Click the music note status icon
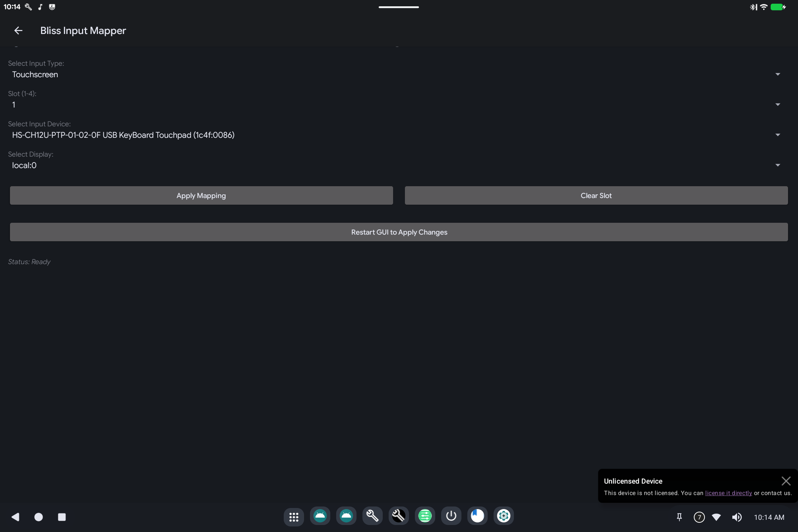 coord(40,7)
